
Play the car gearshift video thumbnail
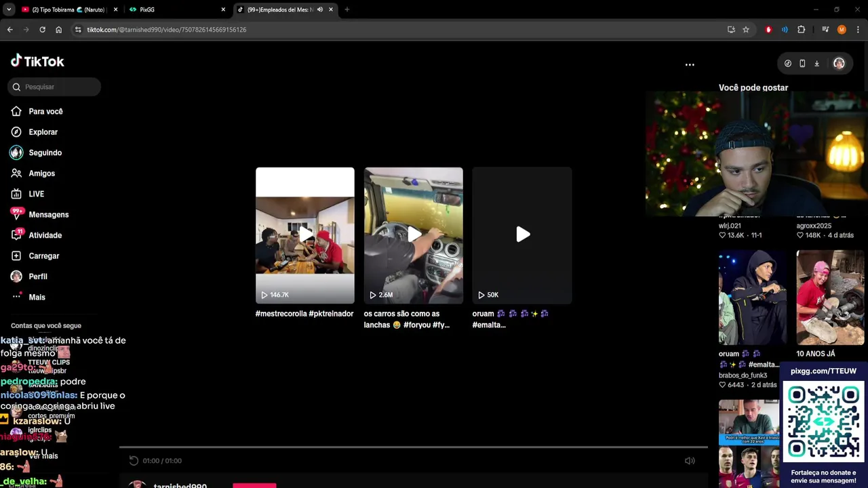pos(414,235)
